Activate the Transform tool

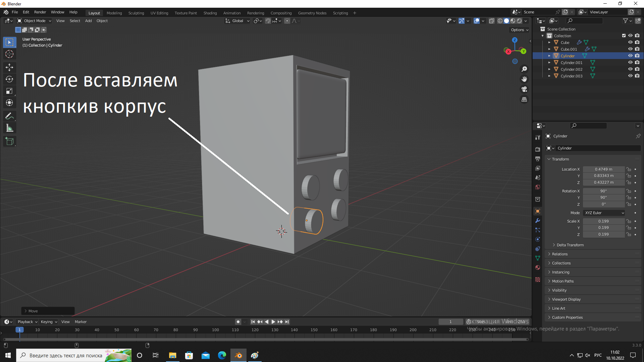tap(9, 103)
